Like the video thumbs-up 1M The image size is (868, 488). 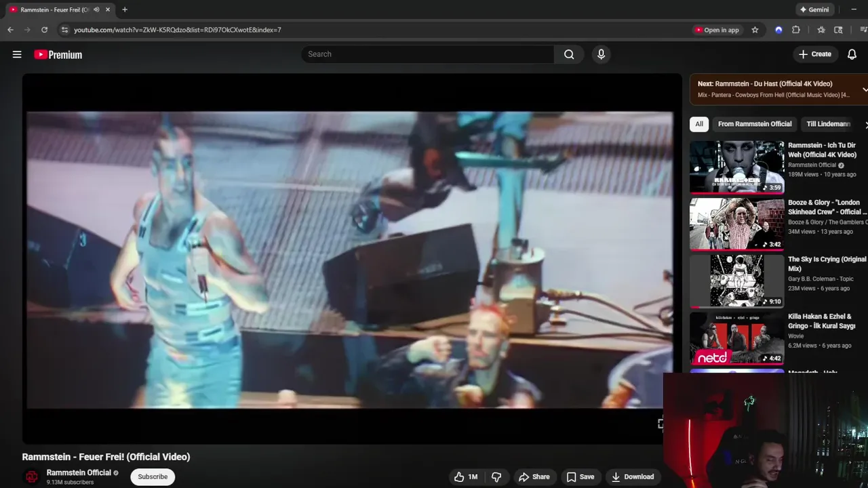pyautogui.click(x=466, y=477)
